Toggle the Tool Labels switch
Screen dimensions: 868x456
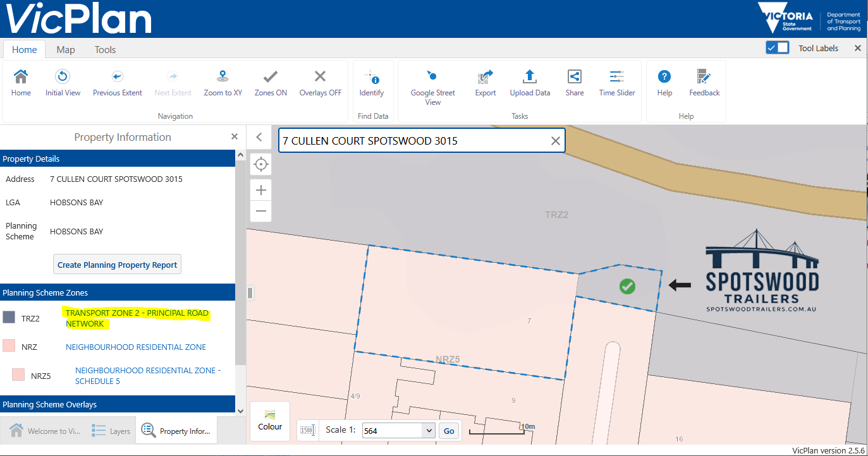(777, 48)
